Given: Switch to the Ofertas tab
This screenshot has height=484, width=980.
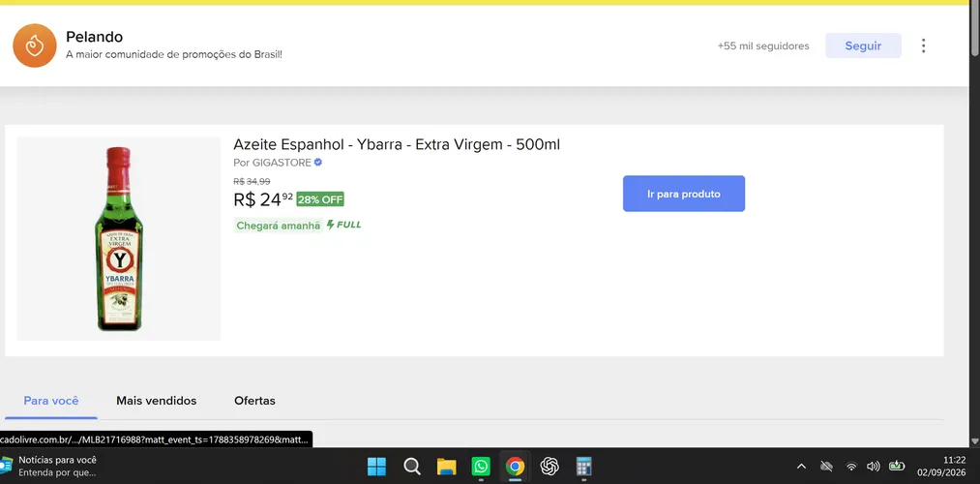Looking at the screenshot, I should click(255, 401).
